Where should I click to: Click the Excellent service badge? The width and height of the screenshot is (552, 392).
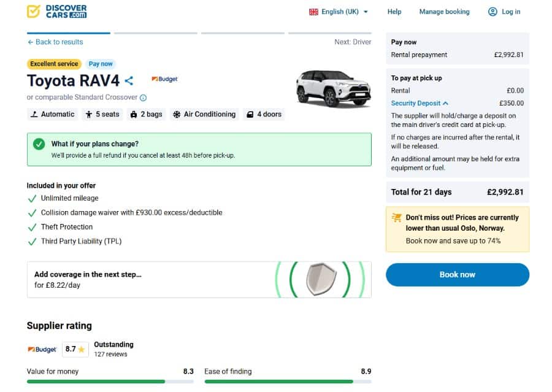[54, 64]
